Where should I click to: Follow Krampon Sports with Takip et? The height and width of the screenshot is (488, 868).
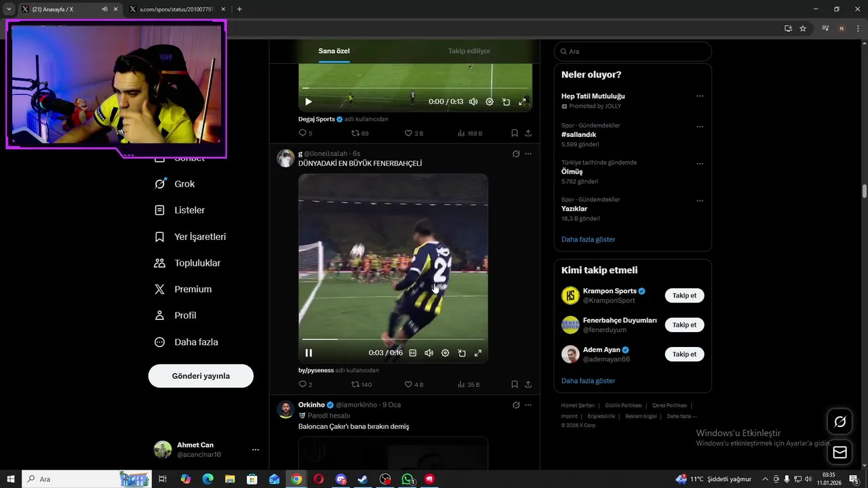pos(684,296)
